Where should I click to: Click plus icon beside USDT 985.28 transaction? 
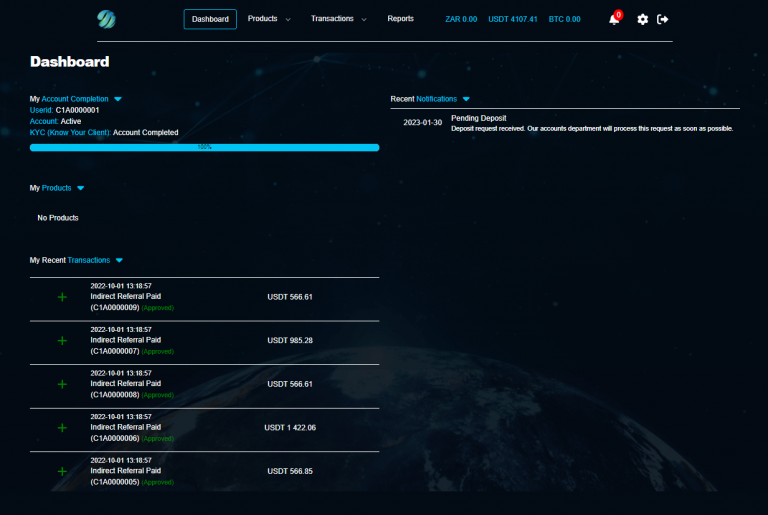tap(62, 341)
